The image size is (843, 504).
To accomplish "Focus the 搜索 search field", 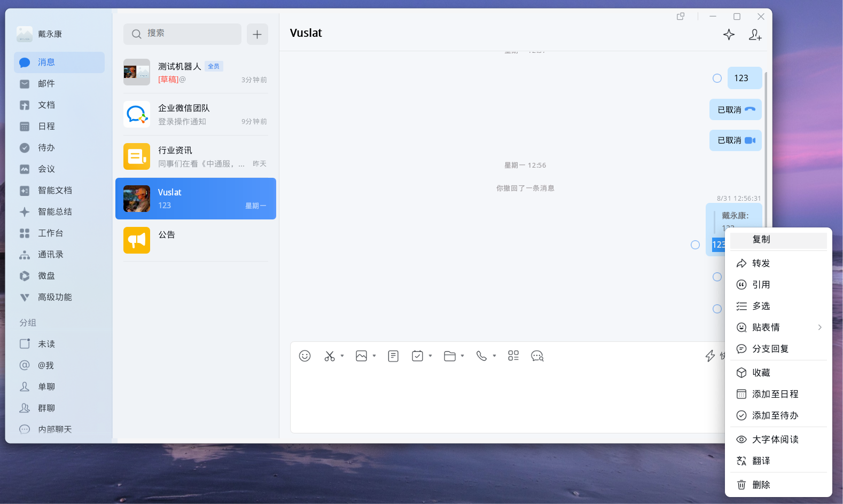I will coord(182,34).
